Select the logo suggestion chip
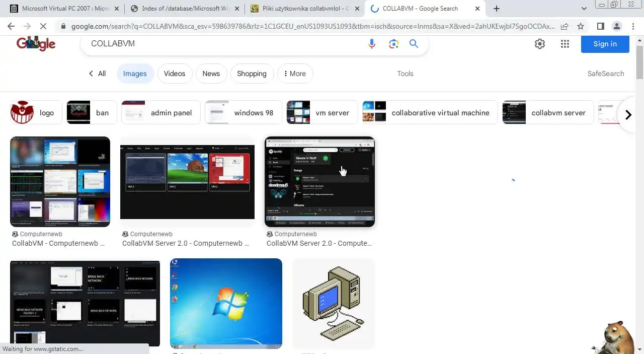The height and width of the screenshot is (354, 644). click(x=36, y=113)
